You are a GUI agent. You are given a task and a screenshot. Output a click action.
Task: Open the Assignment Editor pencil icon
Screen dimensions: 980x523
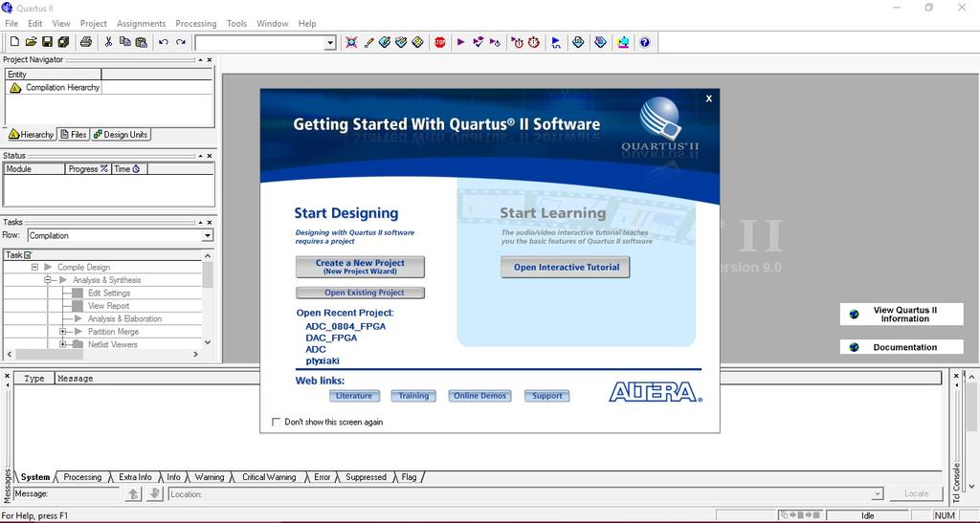[368, 42]
